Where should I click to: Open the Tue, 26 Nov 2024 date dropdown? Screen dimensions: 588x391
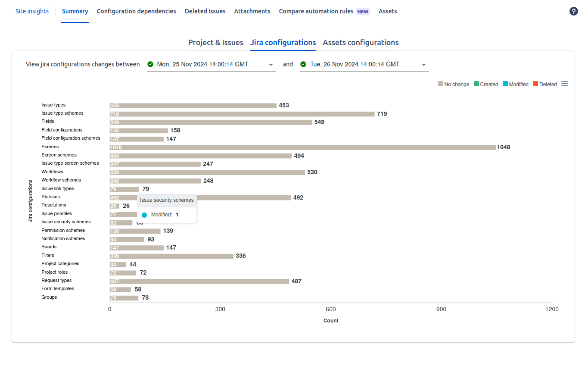point(364,64)
